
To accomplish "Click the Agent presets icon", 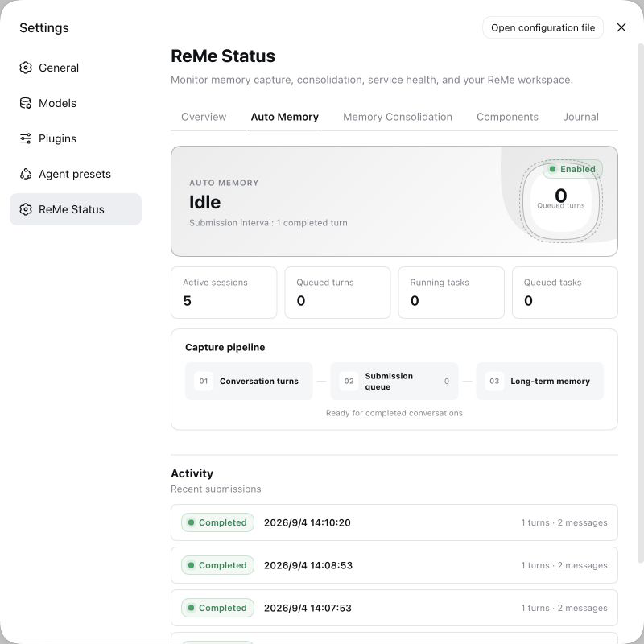I will (x=26, y=174).
